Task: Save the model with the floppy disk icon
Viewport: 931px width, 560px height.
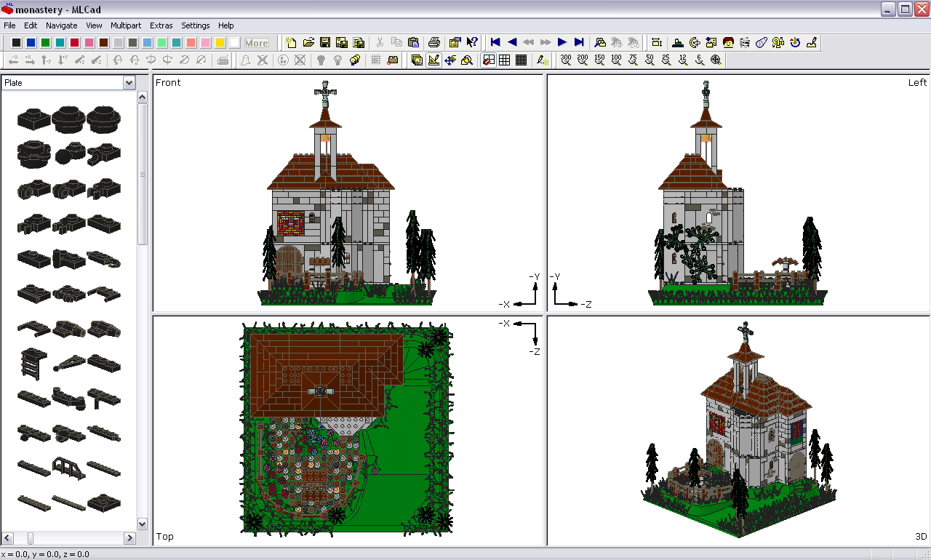Action: click(x=325, y=42)
